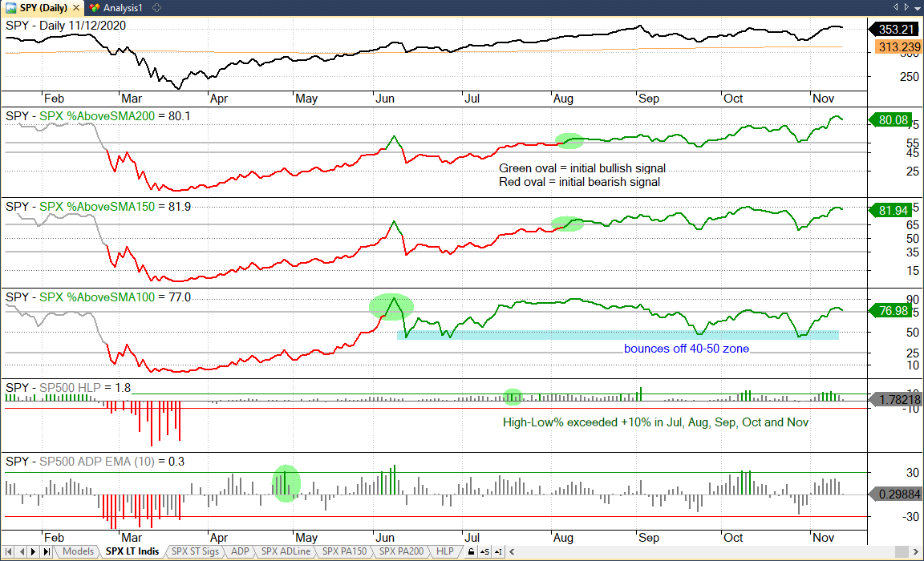Switch to the Analysis1 tab

116,8
